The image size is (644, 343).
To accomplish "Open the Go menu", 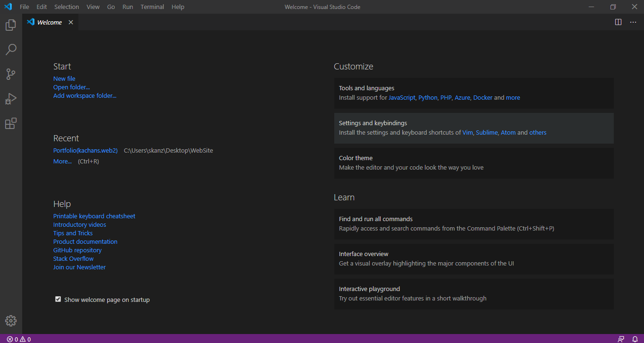I will [x=111, y=7].
